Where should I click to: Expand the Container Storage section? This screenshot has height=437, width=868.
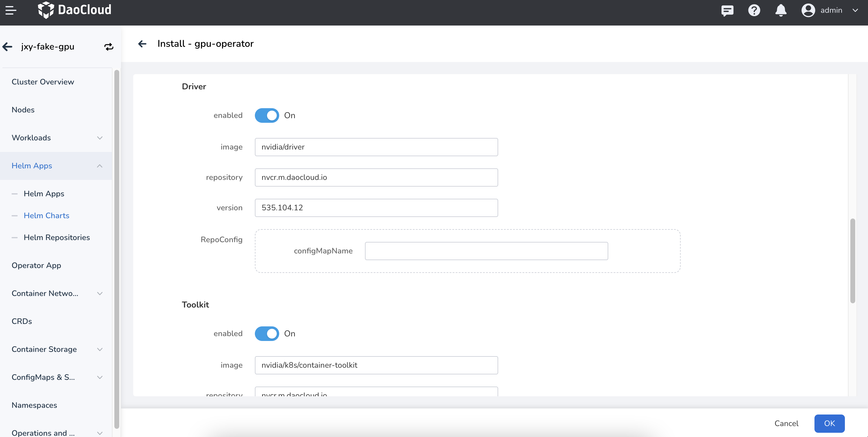(56, 349)
